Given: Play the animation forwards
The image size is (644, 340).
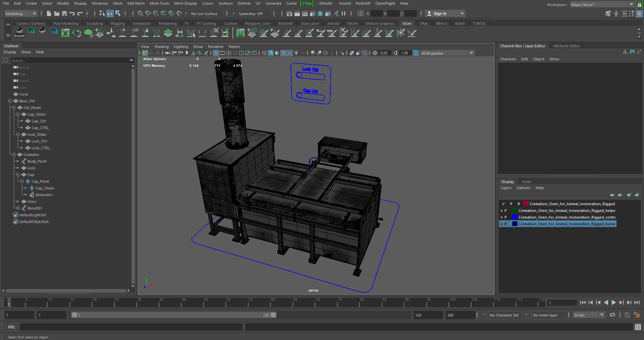Looking at the screenshot, I should point(613,302).
